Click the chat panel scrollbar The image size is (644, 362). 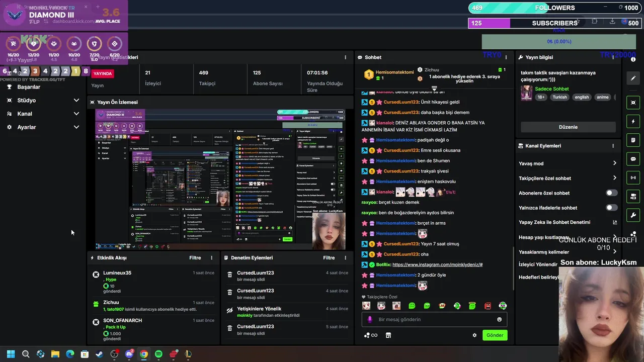pos(513,268)
